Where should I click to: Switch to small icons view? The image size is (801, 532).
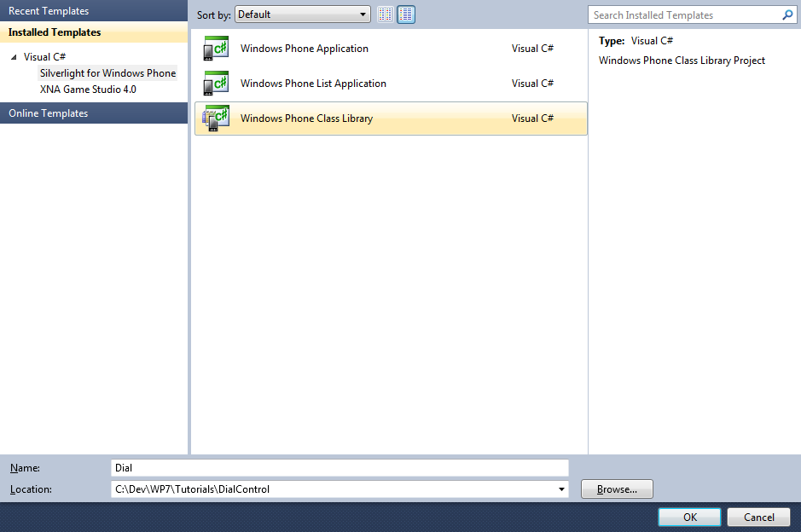pos(386,14)
